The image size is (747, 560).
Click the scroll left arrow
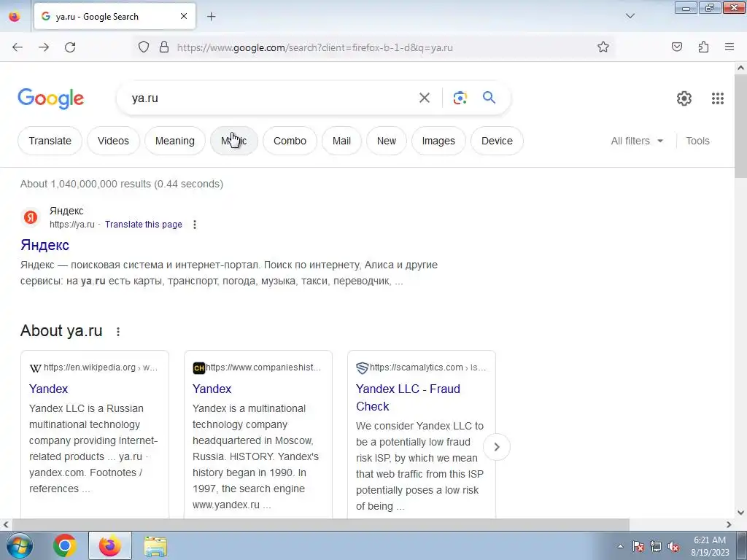[6, 524]
